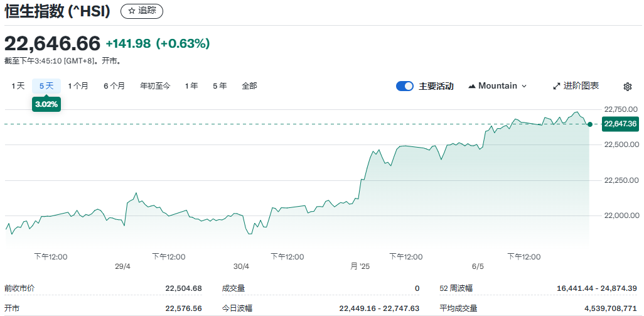Click the 平均成交量 value 4,539,708,771
The image size is (644, 316).
click(x=611, y=308)
